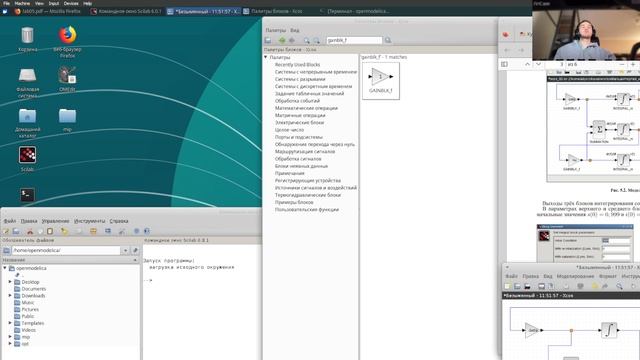The height and width of the screenshot is (360, 640).
Task: Expand the Templates folder in the file browser
Action: pyautogui.click(x=10, y=323)
